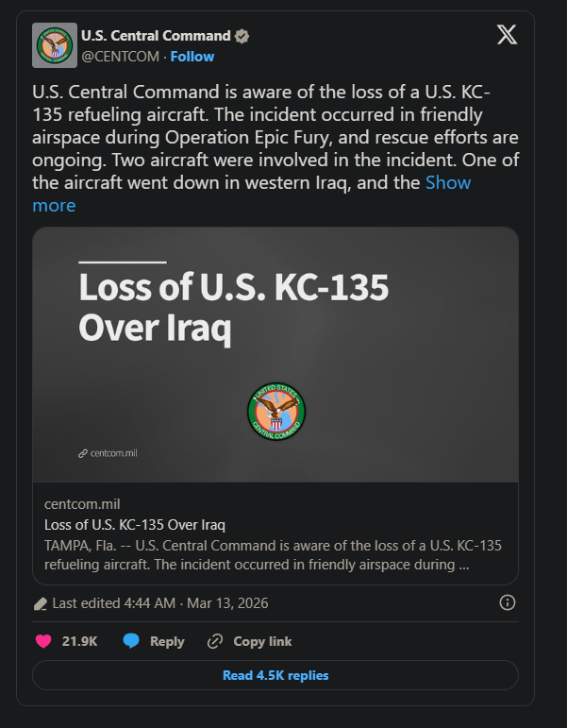567x728 pixels.
Task: Open the card headline Loss of U.S. KC-135 Over Iraq
Action: pyautogui.click(x=135, y=524)
